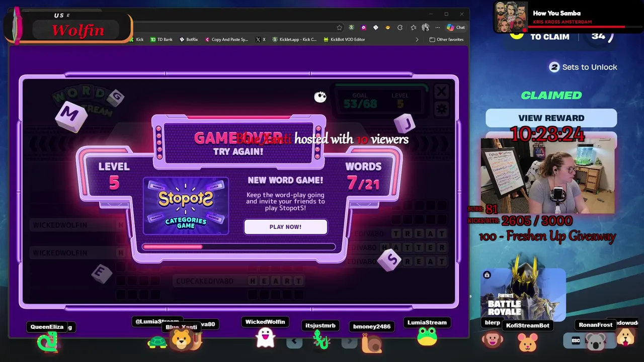Click the bmoney2486 snail avatar
644x362 pixels.
click(372, 343)
